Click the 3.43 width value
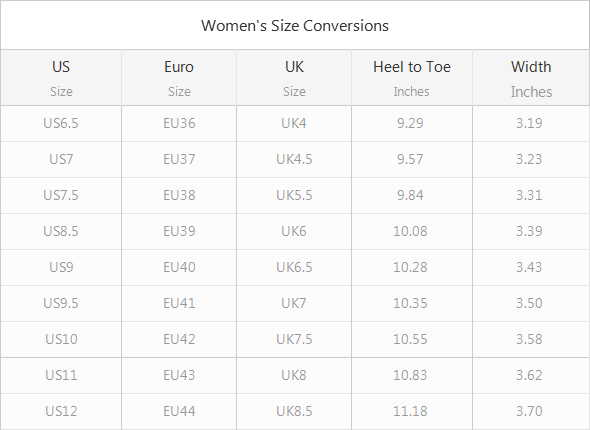This screenshot has width=590, height=430. 529,267
